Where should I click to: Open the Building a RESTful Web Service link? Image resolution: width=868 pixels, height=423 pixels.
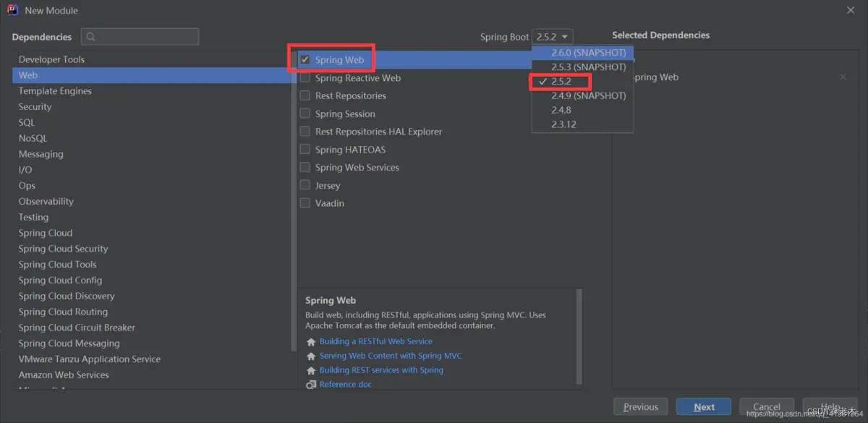pos(376,341)
